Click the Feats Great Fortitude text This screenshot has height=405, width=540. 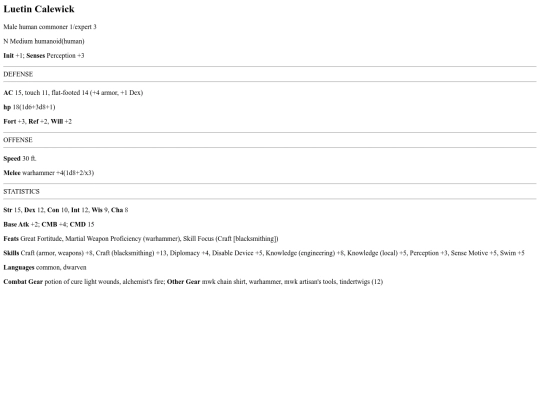[x=33, y=239]
